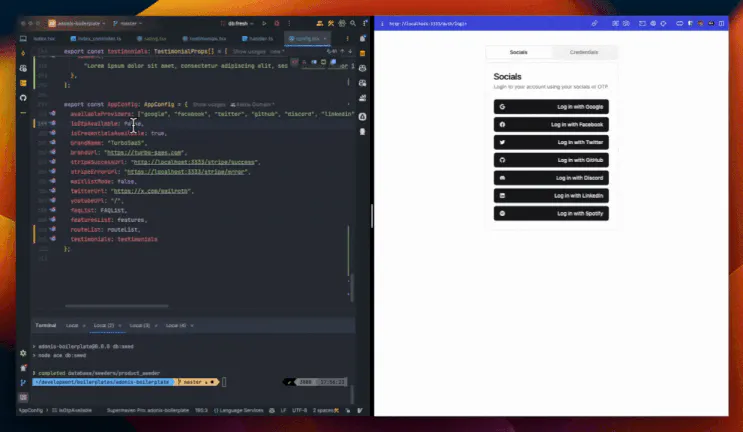This screenshot has height=432, width=743.
Task: Open the master branch dropdown in IDE toolbar
Action: pyautogui.click(x=127, y=23)
